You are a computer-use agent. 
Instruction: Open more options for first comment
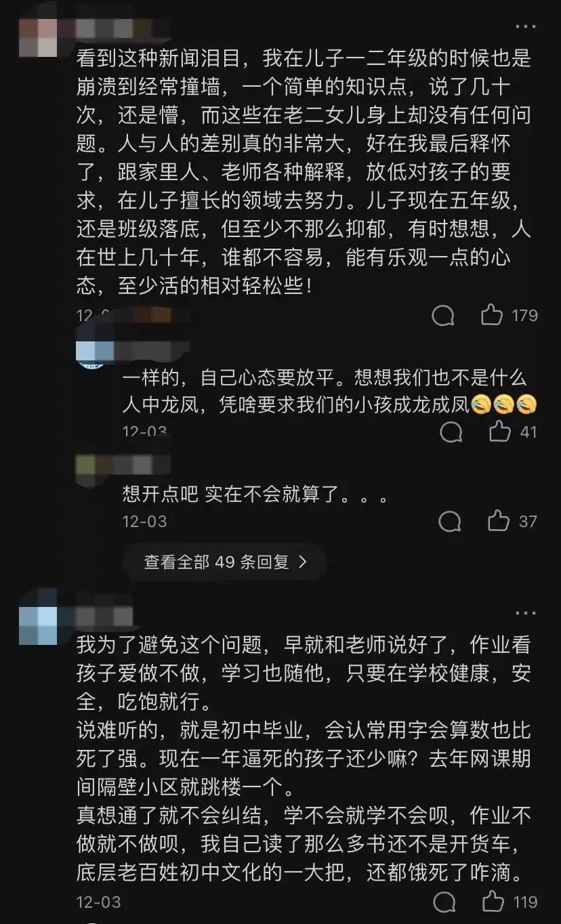pyautogui.click(x=526, y=27)
